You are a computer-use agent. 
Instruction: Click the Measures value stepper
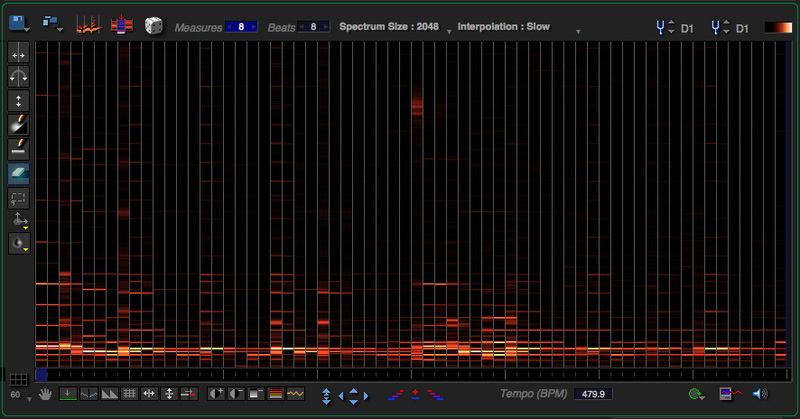click(241, 27)
